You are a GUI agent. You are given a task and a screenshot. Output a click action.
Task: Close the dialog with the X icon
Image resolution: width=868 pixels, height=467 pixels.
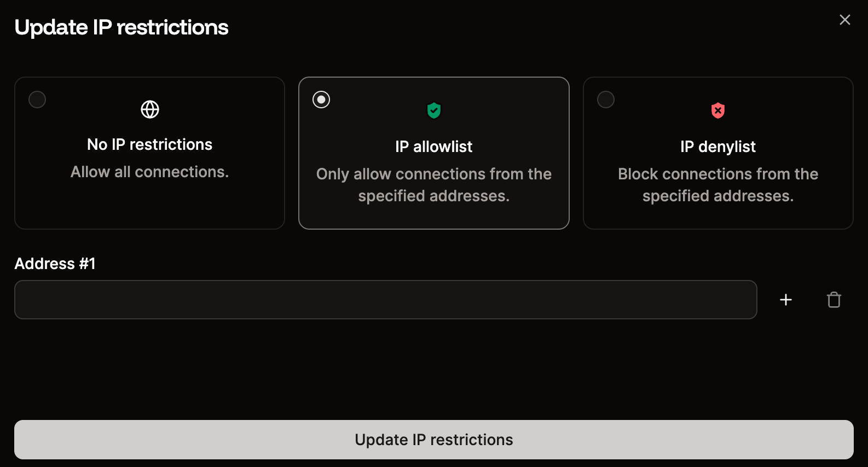click(844, 20)
